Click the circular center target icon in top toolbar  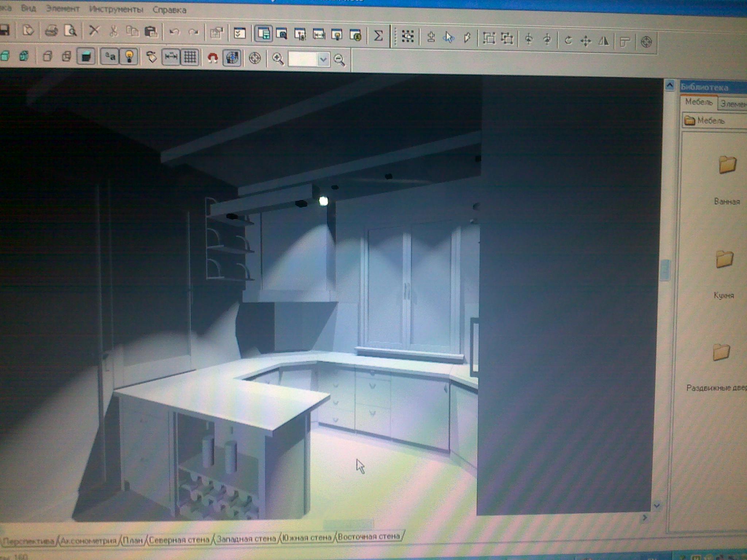click(x=646, y=42)
